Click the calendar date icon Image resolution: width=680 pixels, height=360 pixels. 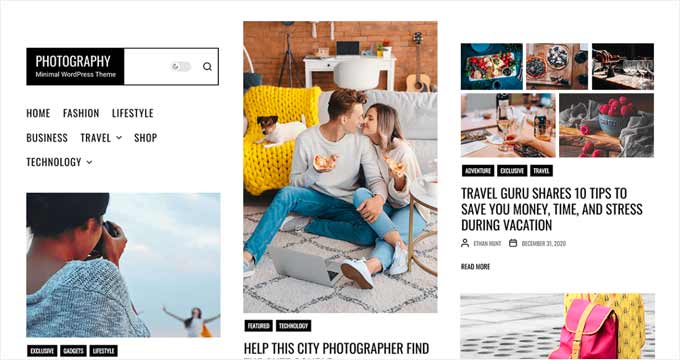pyautogui.click(x=513, y=243)
